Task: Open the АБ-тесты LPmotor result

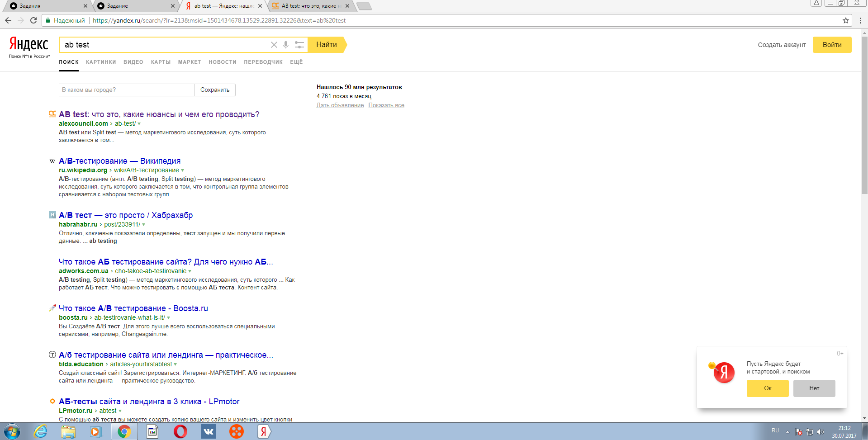Action: pyautogui.click(x=149, y=402)
